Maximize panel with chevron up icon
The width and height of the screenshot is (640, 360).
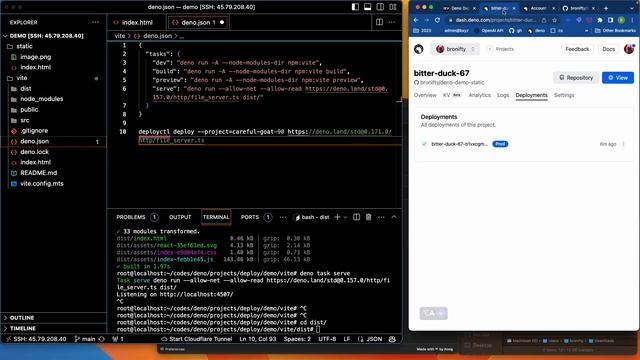tap(394, 217)
